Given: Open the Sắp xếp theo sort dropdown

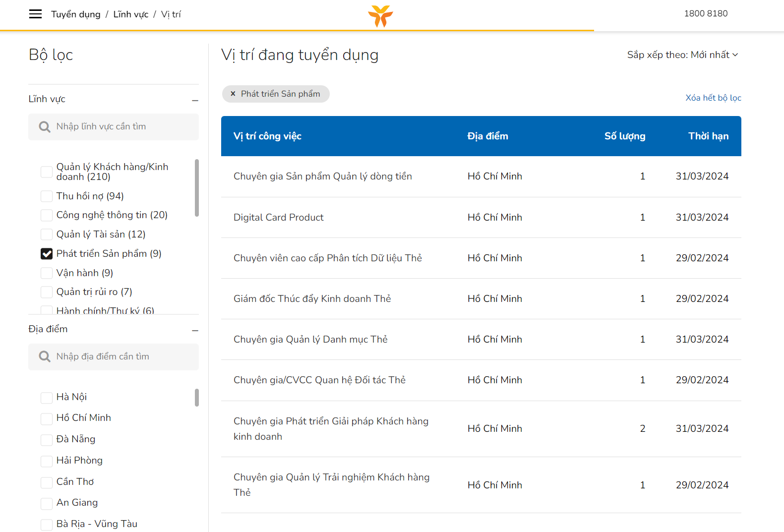Looking at the screenshot, I should tap(682, 55).
